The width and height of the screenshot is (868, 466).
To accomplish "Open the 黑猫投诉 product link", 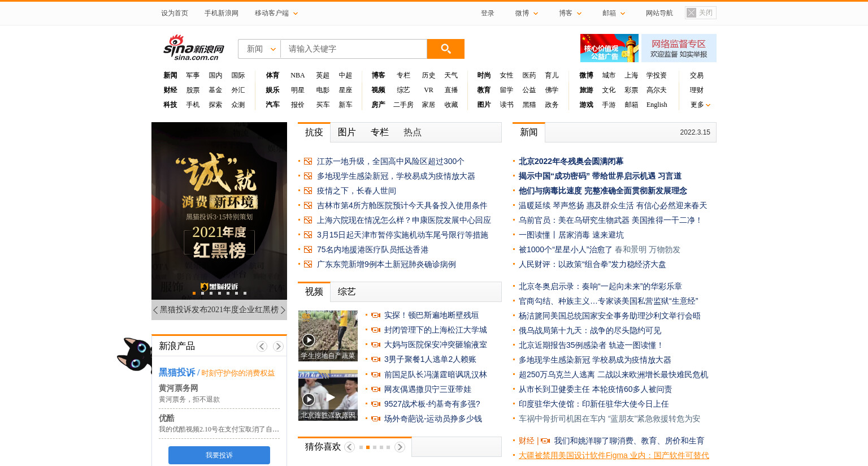I will coord(177,373).
